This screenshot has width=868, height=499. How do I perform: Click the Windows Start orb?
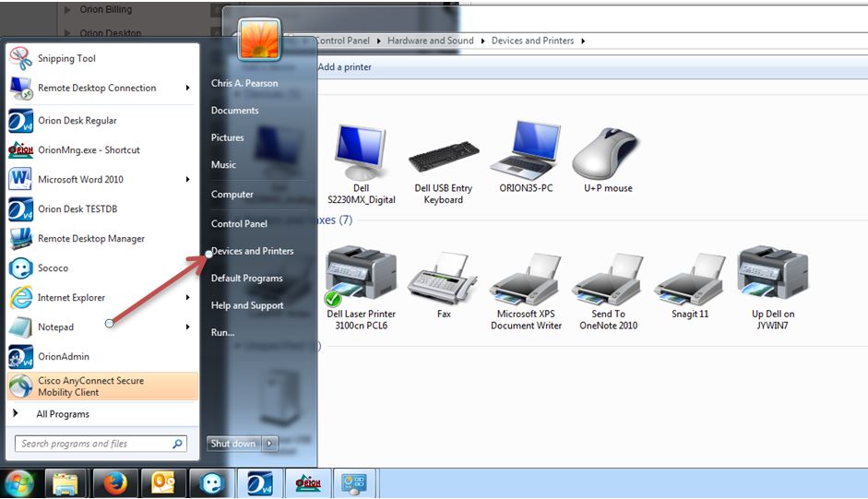click(x=19, y=483)
